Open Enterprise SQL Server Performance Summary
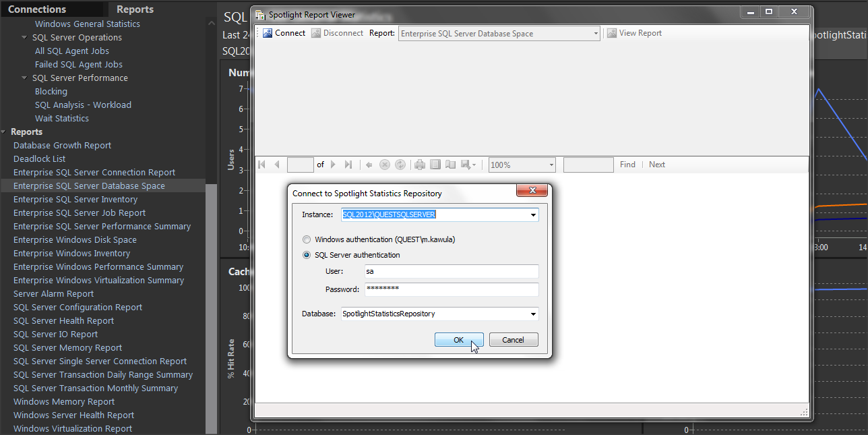The width and height of the screenshot is (868, 435). coord(102,226)
